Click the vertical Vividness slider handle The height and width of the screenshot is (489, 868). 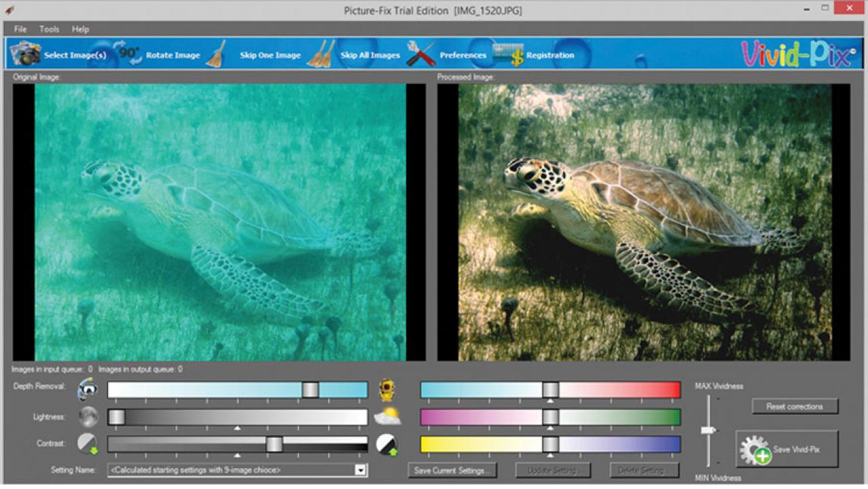click(x=708, y=431)
